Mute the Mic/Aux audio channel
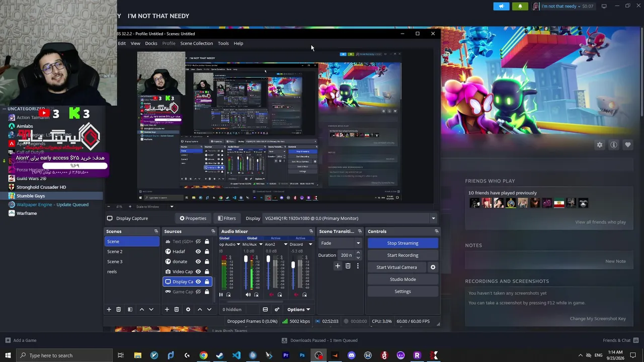 [248, 295]
